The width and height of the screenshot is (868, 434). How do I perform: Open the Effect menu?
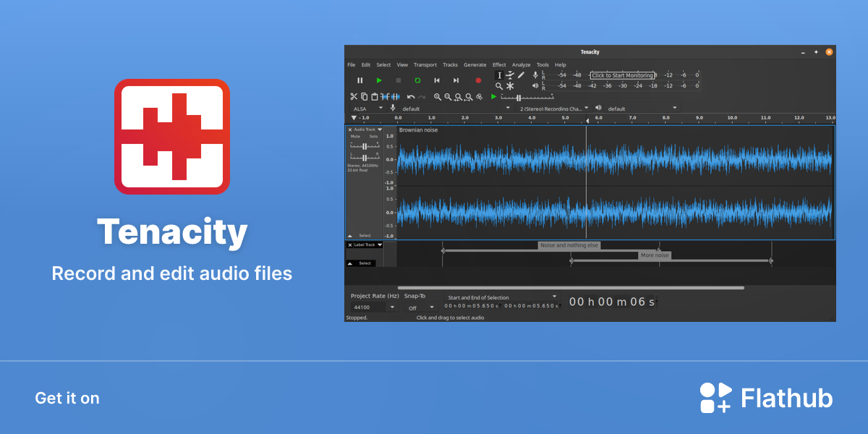click(499, 65)
